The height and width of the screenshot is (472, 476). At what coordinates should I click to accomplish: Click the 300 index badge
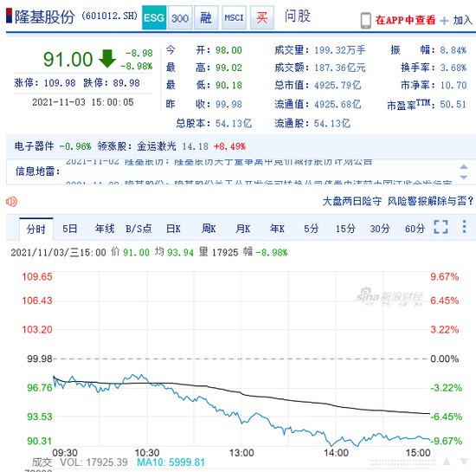180,17
